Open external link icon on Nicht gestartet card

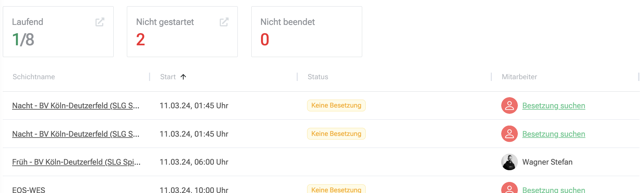point(224,22)
